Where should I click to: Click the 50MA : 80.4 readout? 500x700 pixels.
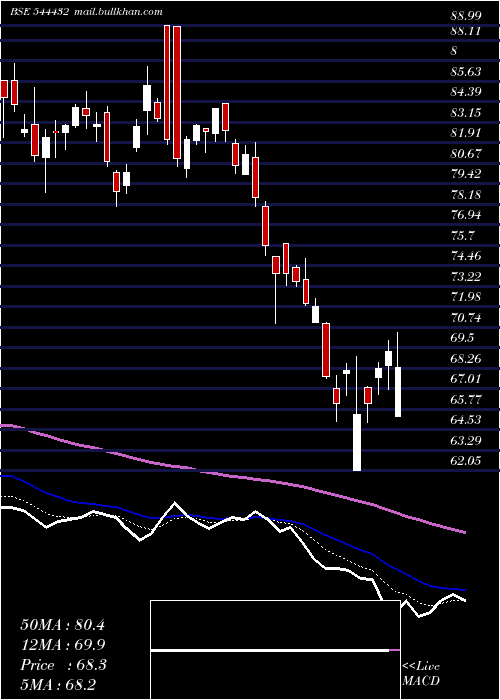click(62, 625)
